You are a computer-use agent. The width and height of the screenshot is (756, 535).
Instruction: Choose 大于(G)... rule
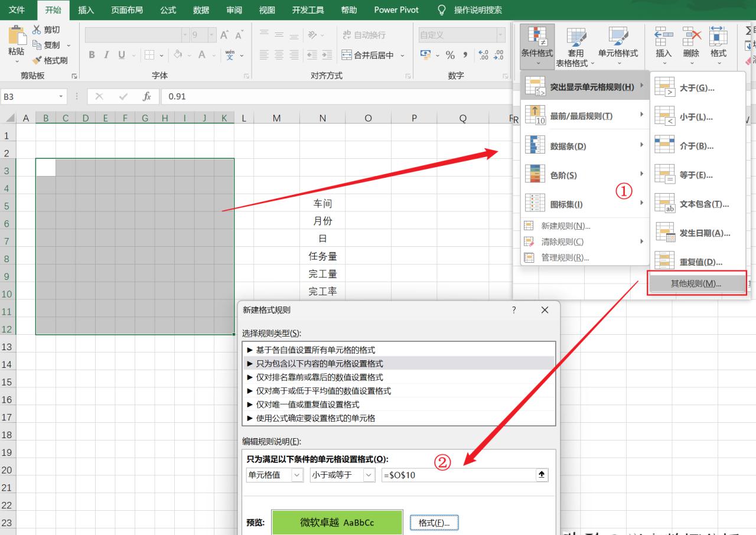[698, 88]
